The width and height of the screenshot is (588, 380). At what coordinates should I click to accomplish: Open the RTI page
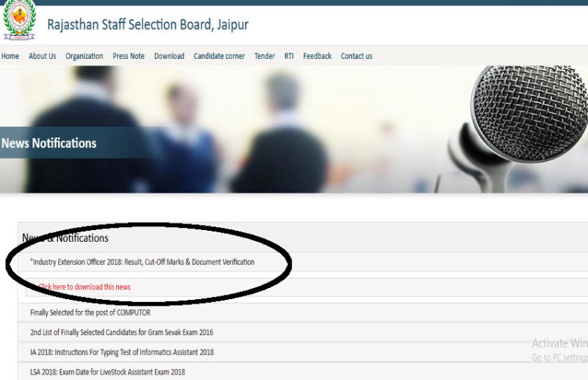click(289, 56)
